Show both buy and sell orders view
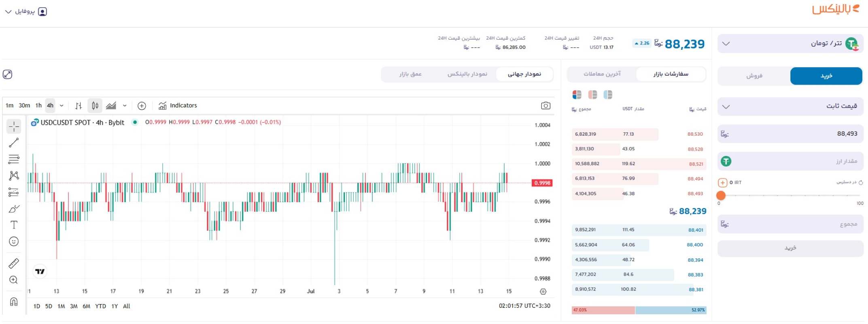868x324 pixels. pyautogui.click(x=577, y=95)
